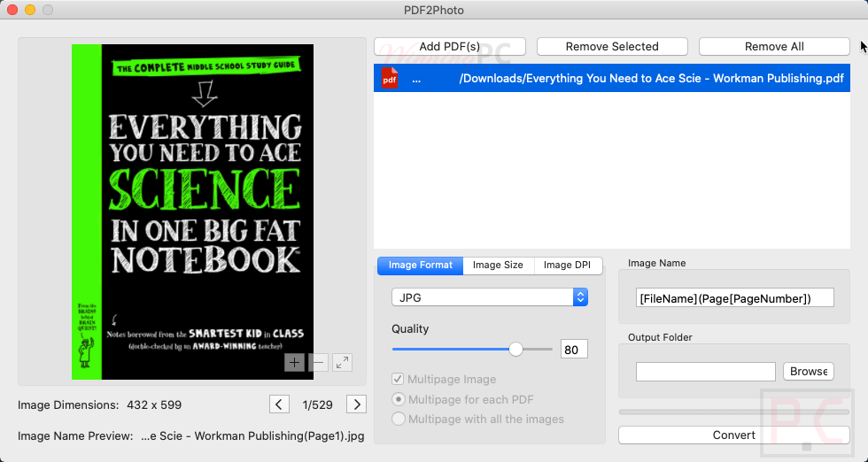The width and height of the screenshot is (868, 462).
Task: Click the Image Name pattern field
Action: (734, 297)
